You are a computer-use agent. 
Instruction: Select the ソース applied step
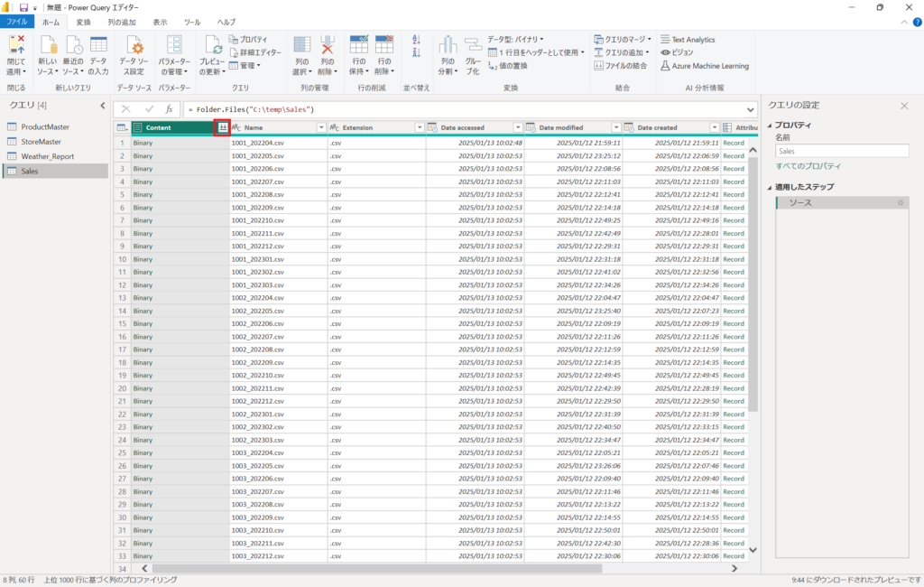[x=842, y=202]
